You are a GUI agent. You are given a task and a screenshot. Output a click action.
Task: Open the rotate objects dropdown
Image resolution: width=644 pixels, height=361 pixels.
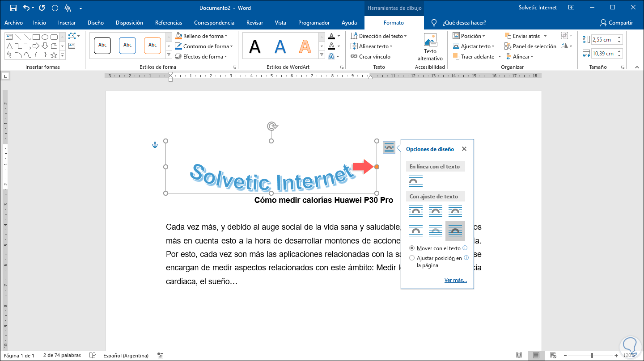pos(566,46)
